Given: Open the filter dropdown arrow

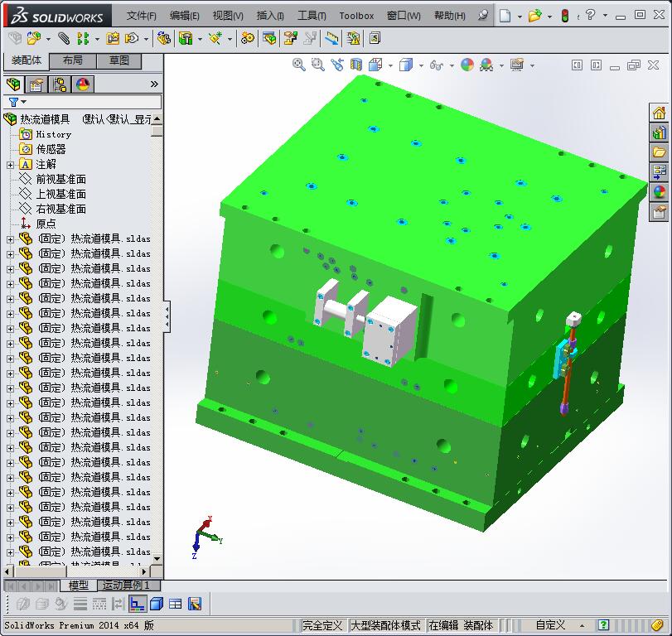Looking at the screenshot, I should [x=24, y=101].
